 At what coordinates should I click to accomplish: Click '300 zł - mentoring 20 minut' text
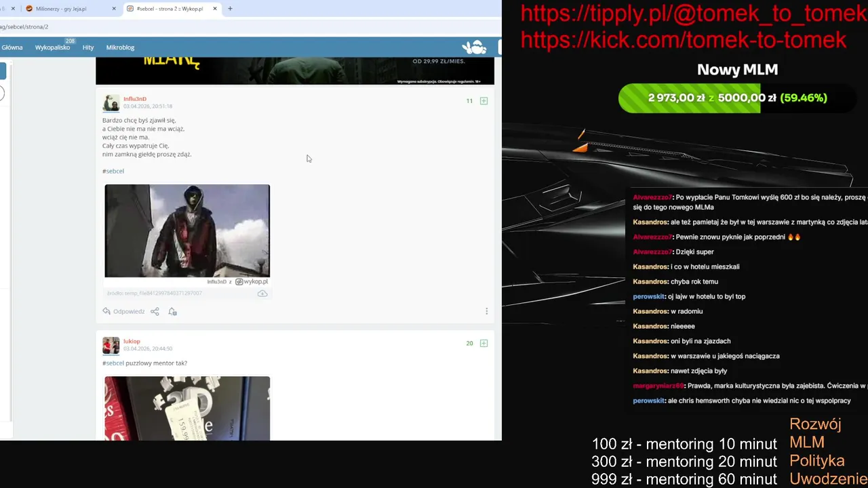click(x=684, y=462)
